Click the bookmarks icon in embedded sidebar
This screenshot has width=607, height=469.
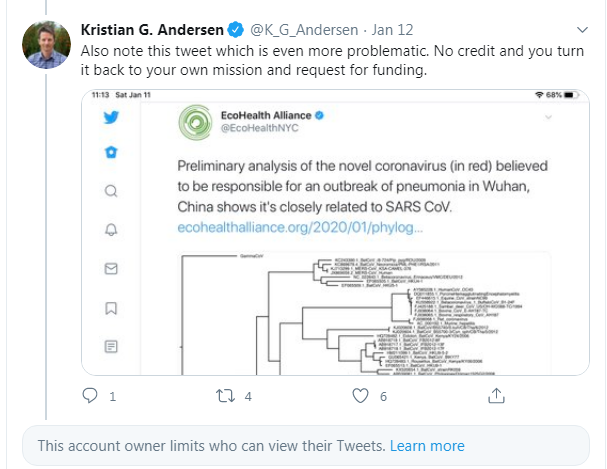112,307
